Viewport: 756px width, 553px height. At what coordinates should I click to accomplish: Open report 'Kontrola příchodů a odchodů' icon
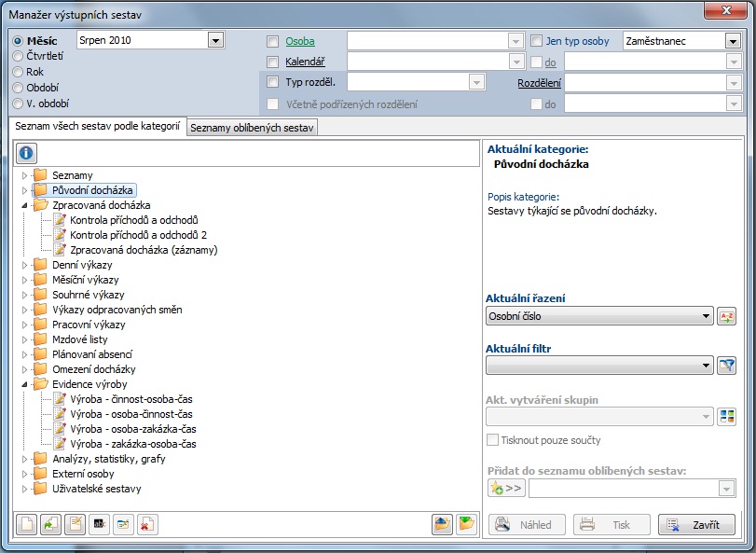(x=60, y=220)
